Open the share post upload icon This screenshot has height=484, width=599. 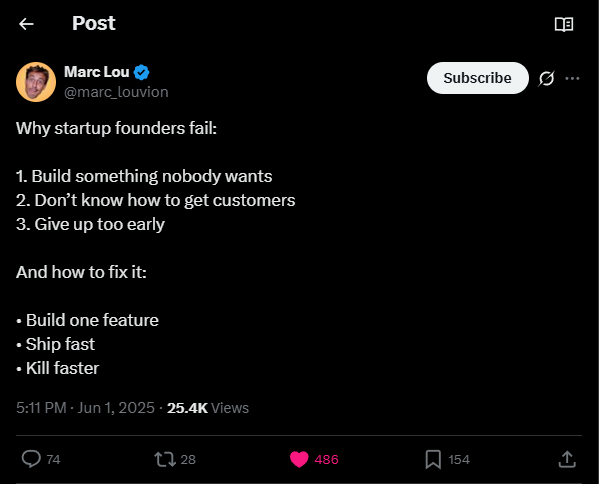point(567,459)
